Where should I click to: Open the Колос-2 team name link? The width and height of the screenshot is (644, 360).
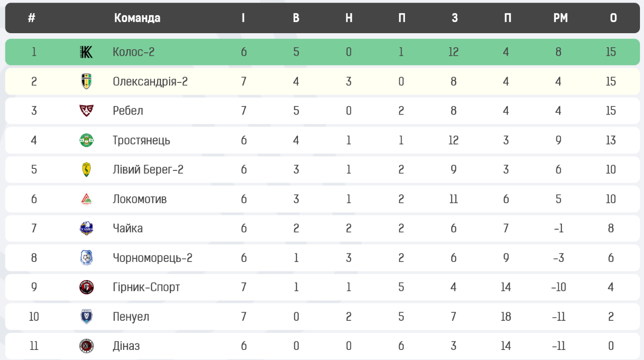click(133, 52)
